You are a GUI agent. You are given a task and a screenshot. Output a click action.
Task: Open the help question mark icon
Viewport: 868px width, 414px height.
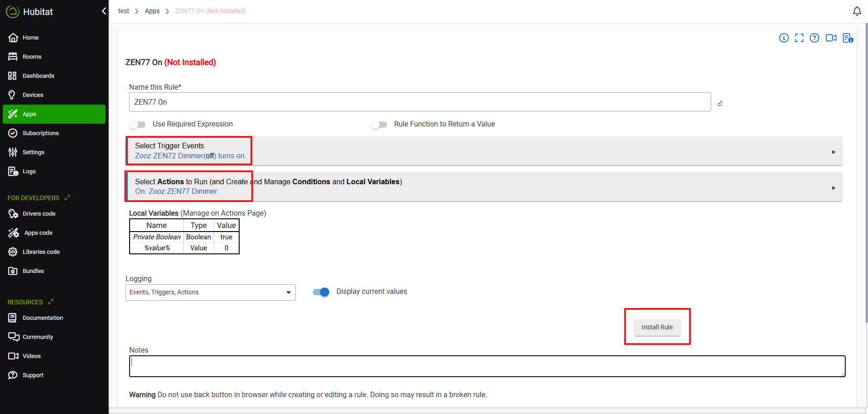[x=814, y=38]
